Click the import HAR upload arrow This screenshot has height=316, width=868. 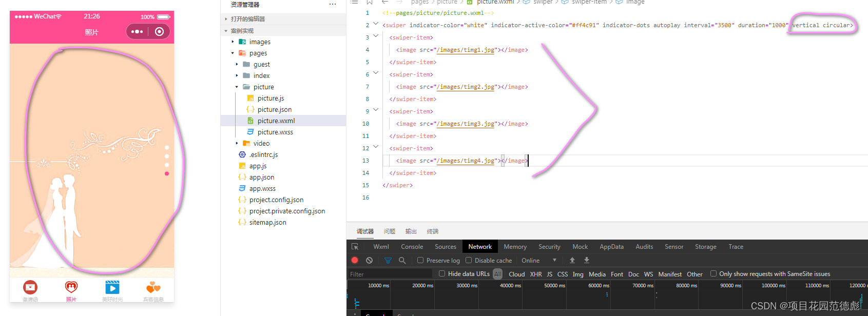[572, 260]
